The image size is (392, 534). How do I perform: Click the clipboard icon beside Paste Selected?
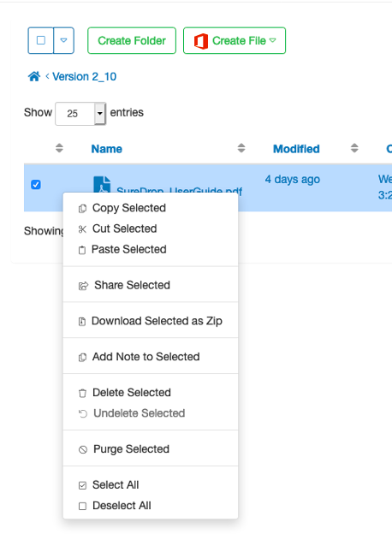click(82, 250)
